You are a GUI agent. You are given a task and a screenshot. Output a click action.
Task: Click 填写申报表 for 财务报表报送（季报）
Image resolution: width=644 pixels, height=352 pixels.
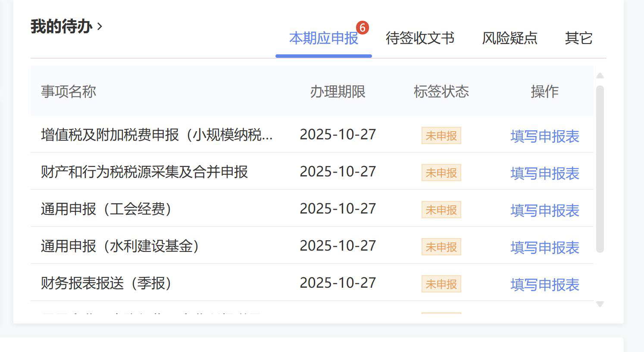[544, 285]
